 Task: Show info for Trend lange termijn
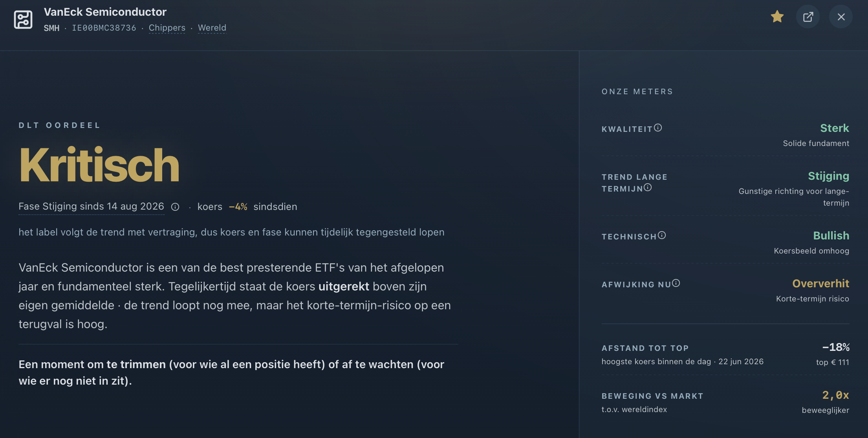648,188
